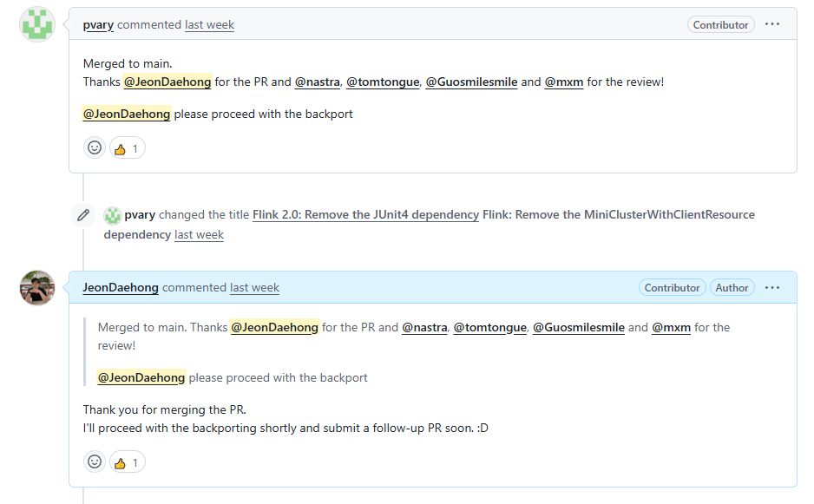Open pvary's green identicon avatar
814x504 pixels.
tap(37, 24)
